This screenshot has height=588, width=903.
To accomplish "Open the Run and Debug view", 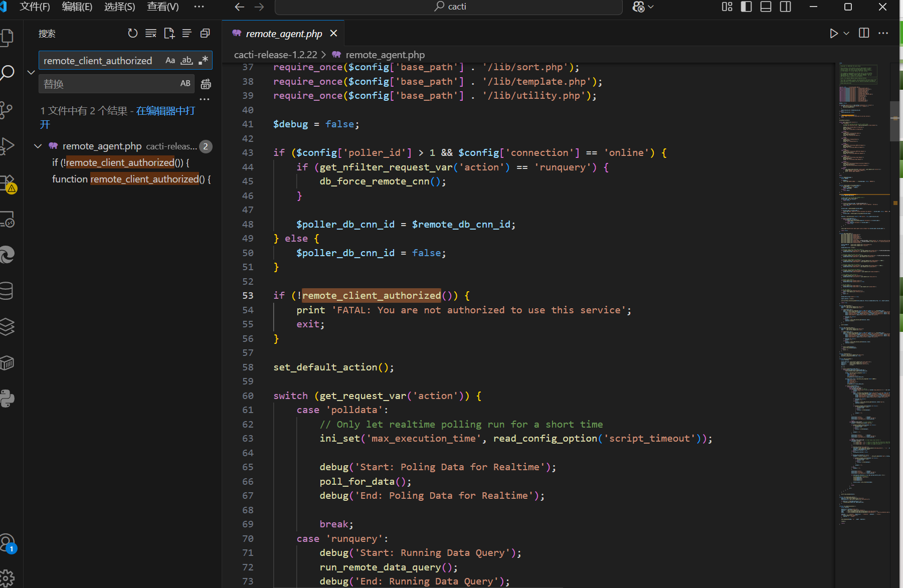I will [x=7, y=146].
